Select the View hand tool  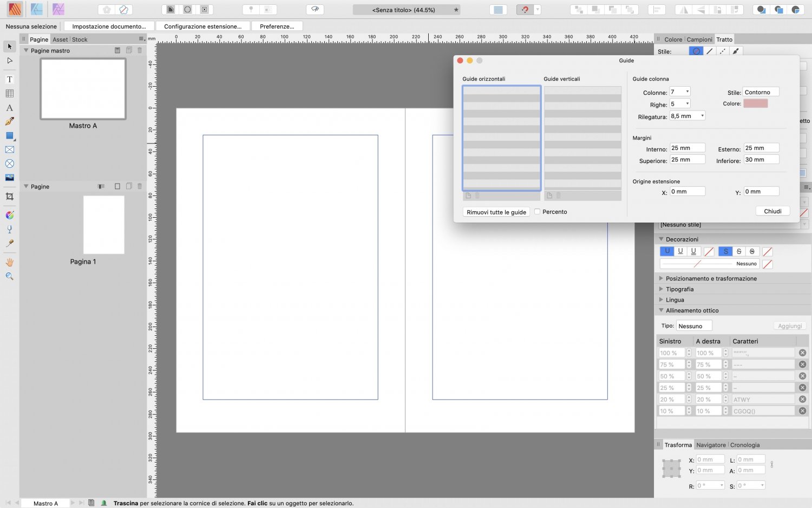(9, 262)
